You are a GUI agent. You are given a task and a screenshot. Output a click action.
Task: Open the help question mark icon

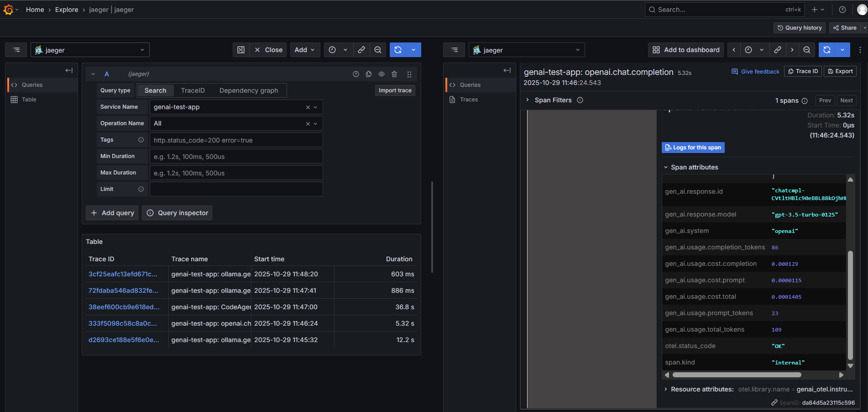coord(842,10)
